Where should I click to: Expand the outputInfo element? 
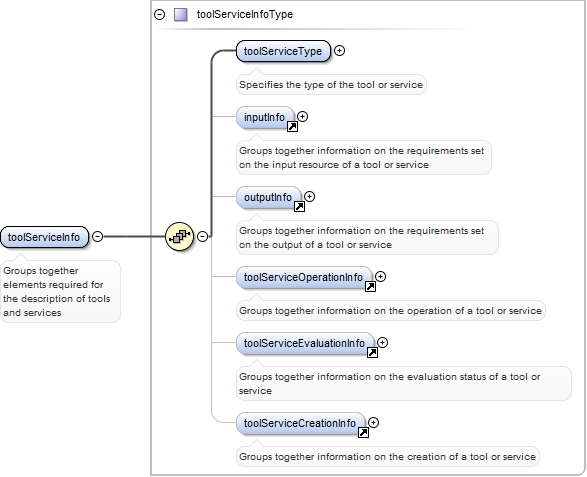click(309, 196)
